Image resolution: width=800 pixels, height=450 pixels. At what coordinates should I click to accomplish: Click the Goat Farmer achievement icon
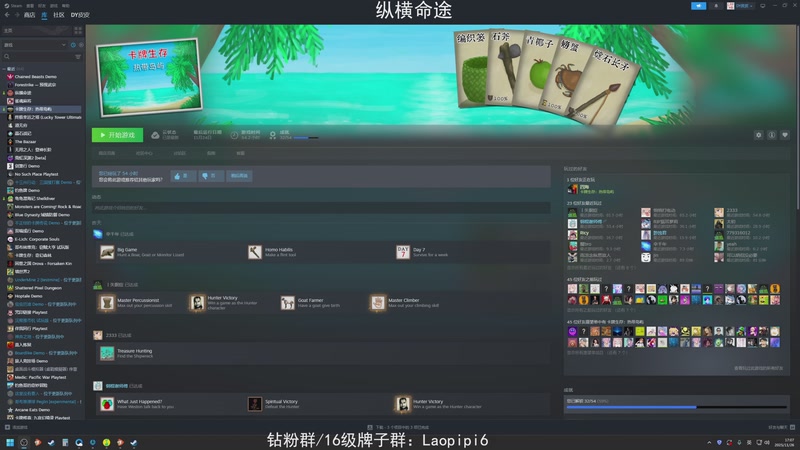click(x=288, y=303)
